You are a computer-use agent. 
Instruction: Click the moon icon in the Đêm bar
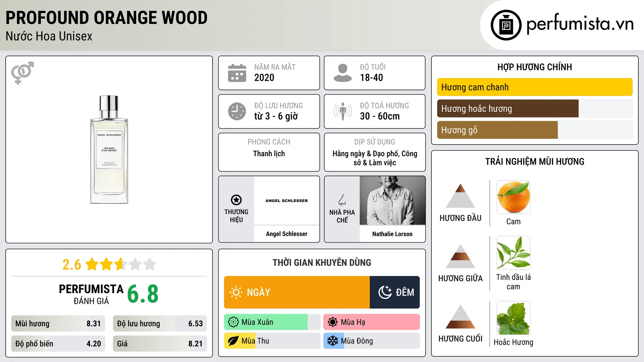(x=385, y=292)
